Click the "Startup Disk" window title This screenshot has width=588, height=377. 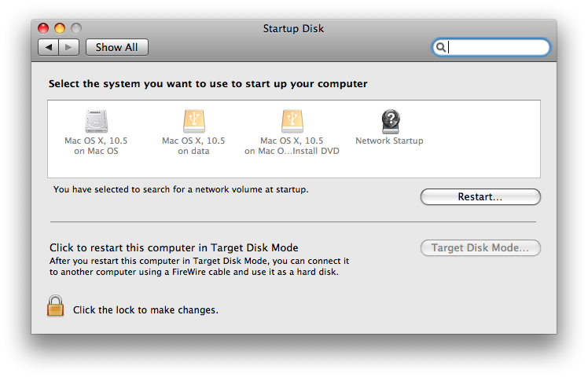coord(293,29)
